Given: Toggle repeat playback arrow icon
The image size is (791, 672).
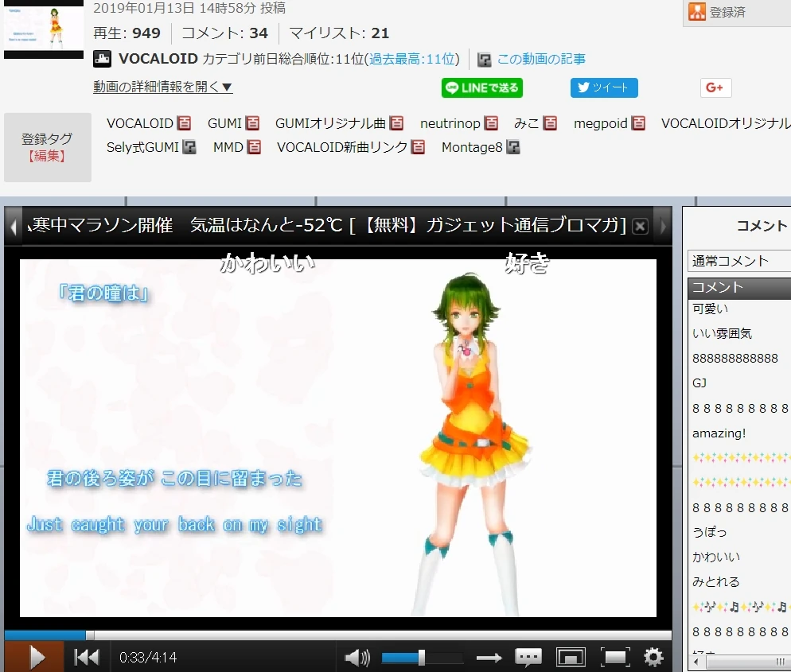Looking at the screenshot, I should pyautogui.click(x=489, y=658).
